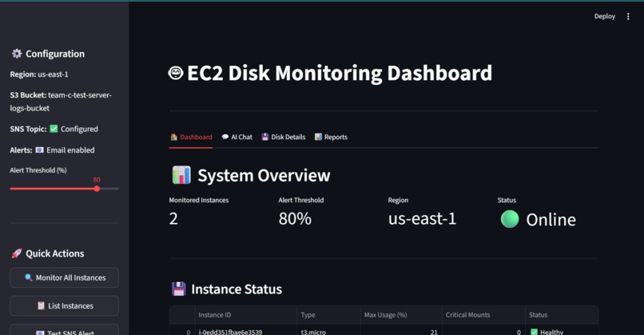Click the us-east-1 Region metric value
Image resolution: width=644 pixels, height=335 pixels.
pyautogui.click(x=422, y=219)
